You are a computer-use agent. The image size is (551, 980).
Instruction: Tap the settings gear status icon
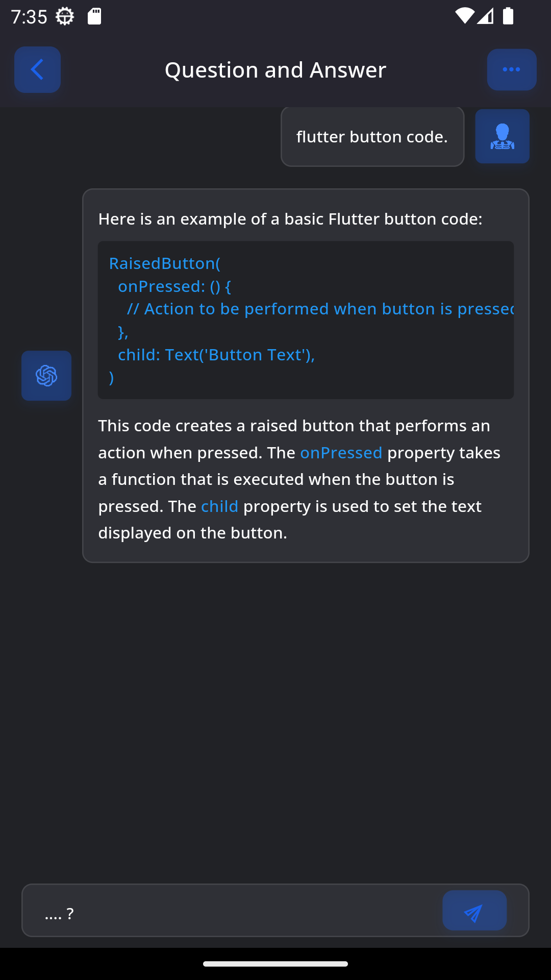[x=65, y=16]
